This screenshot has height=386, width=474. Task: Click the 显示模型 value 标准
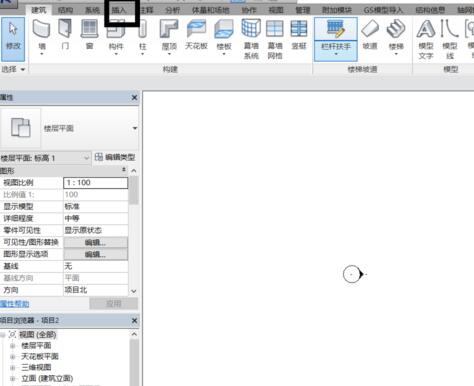pyautogui.click(x=96, y=206)
